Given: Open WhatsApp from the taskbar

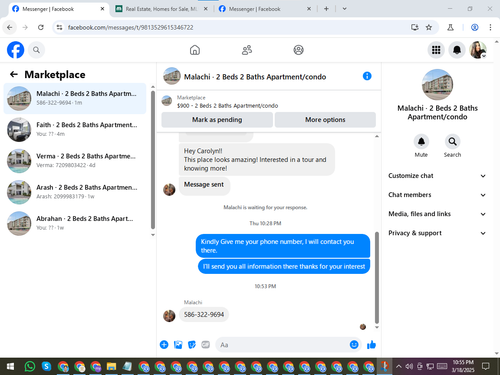Looking at the screenshot, I should (x=30, y=367).
